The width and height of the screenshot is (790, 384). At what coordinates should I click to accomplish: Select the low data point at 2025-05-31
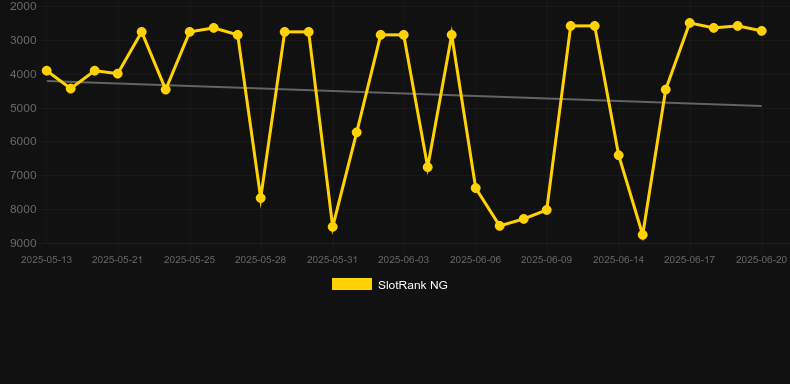(333, 227)
